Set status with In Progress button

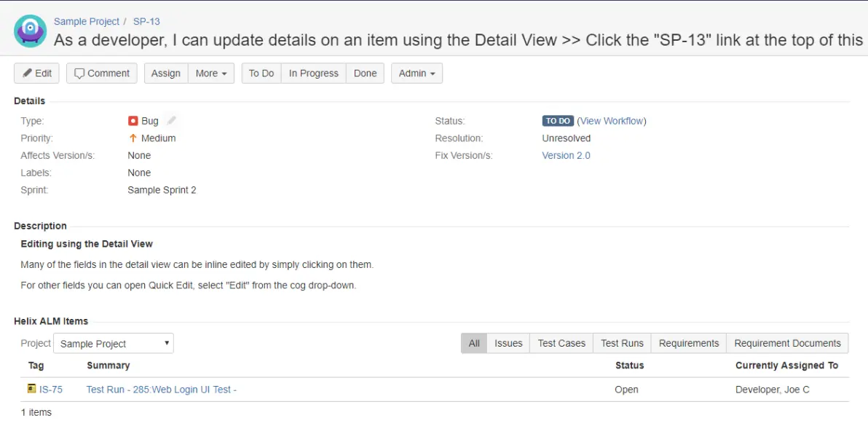coord(314,73)
